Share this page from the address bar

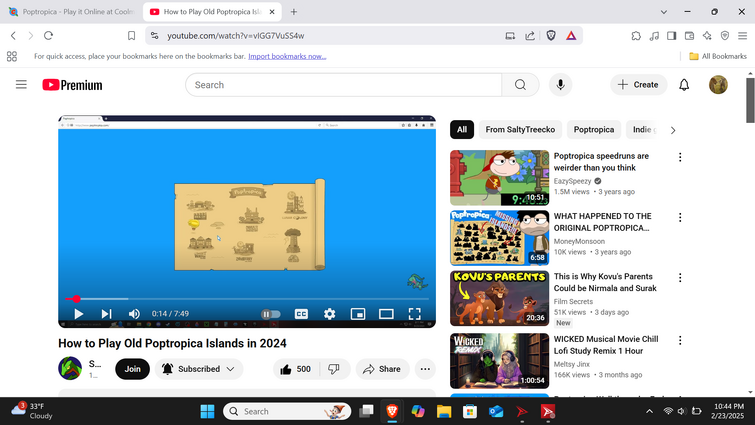tap(530, 36)
